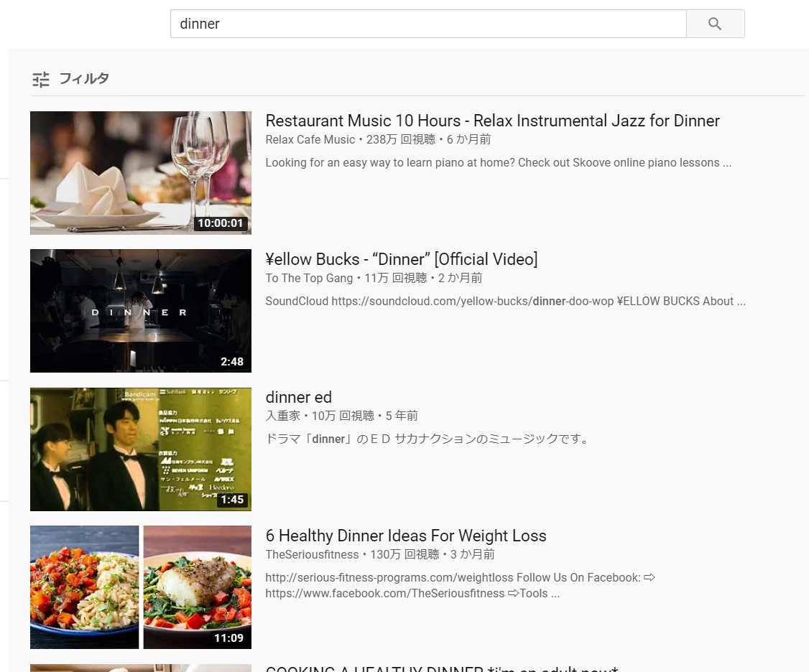Click the '11万 回視聴' view count

click(x=396, y=278)
